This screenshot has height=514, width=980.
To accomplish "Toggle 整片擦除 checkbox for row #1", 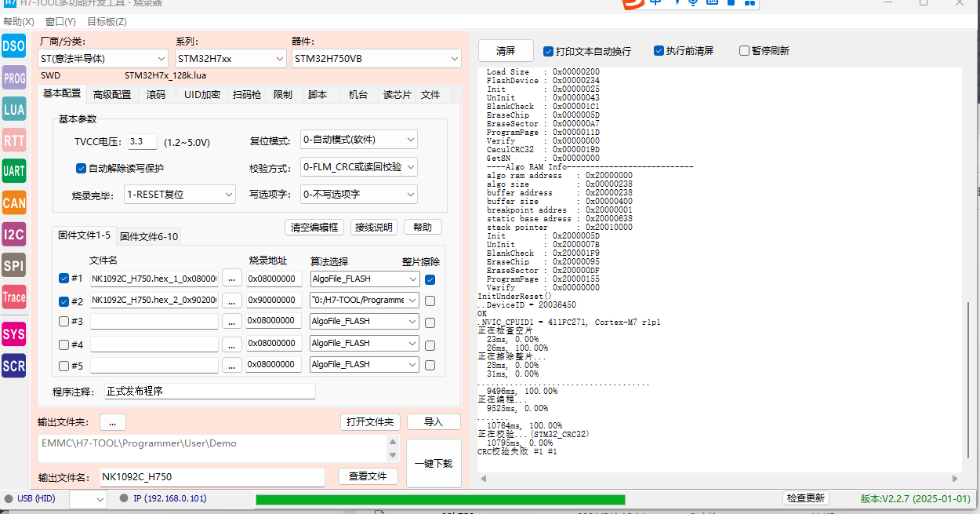I will [430, 279].
